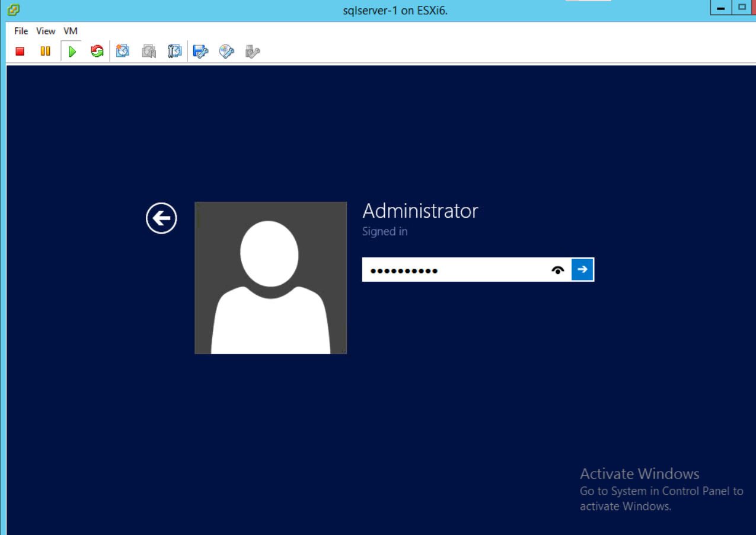The width and height of the screenshot is (756, 535).
Task: Open the Snapshot Manager icon
Action: [x=174, y=51]
